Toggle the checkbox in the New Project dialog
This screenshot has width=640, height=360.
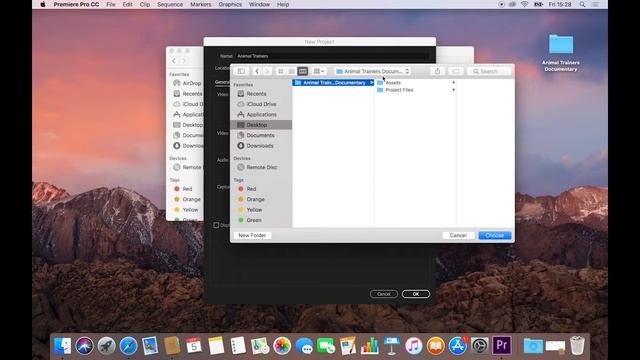[x=216, y=225]
